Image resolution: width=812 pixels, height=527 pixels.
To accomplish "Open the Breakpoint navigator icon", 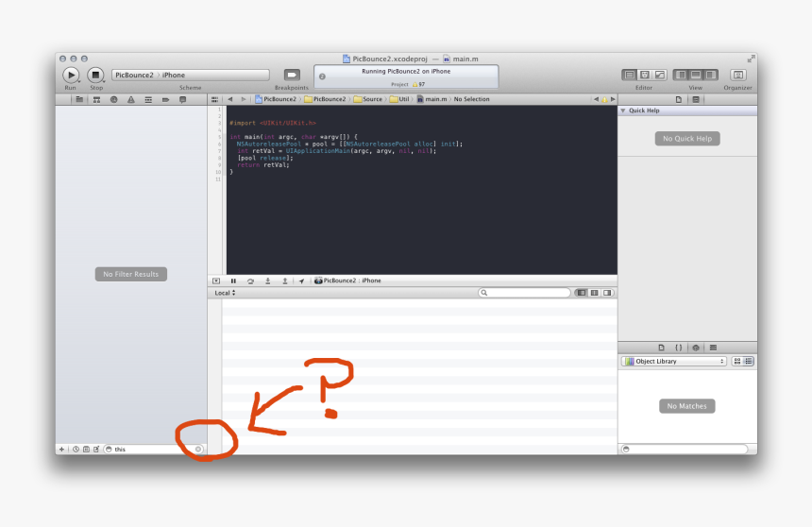I will click(x=165, y=99).
